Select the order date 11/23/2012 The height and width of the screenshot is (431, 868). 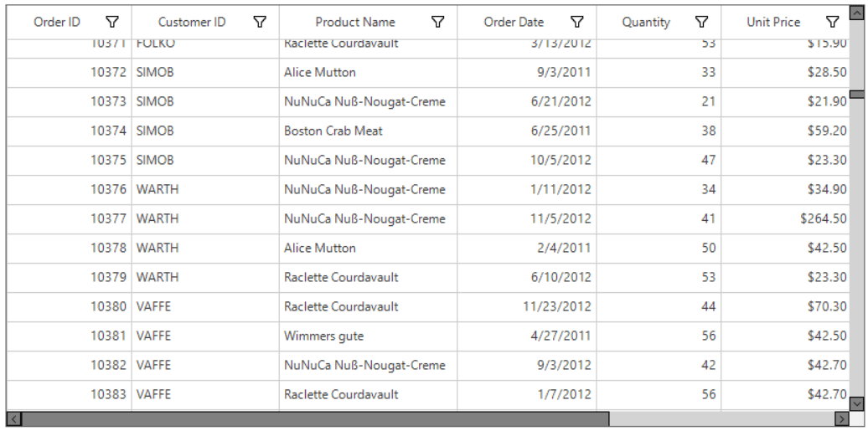coord(527,307)
